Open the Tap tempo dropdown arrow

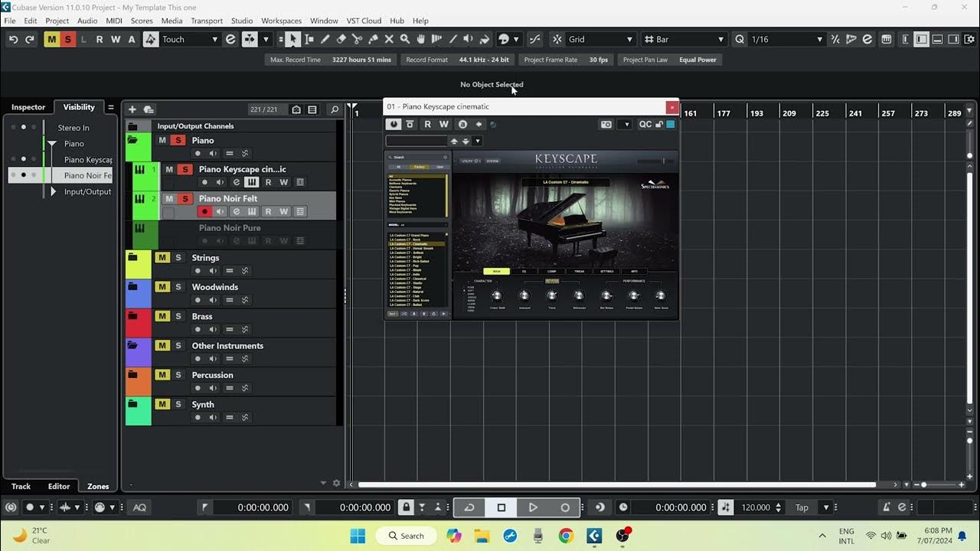tap(825, 507)
